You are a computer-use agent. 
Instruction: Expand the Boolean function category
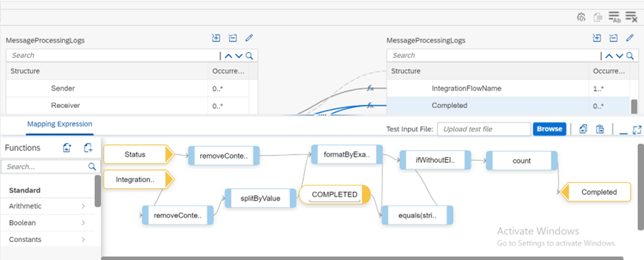(x=48, y=223)
